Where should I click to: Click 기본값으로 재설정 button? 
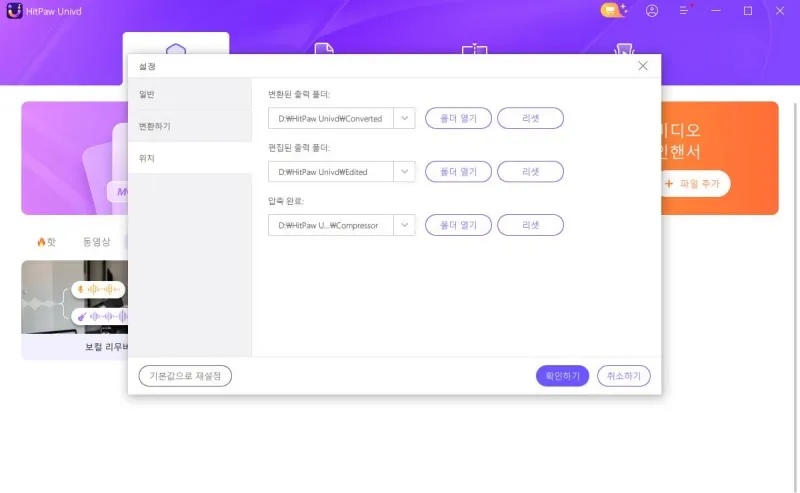185,376
